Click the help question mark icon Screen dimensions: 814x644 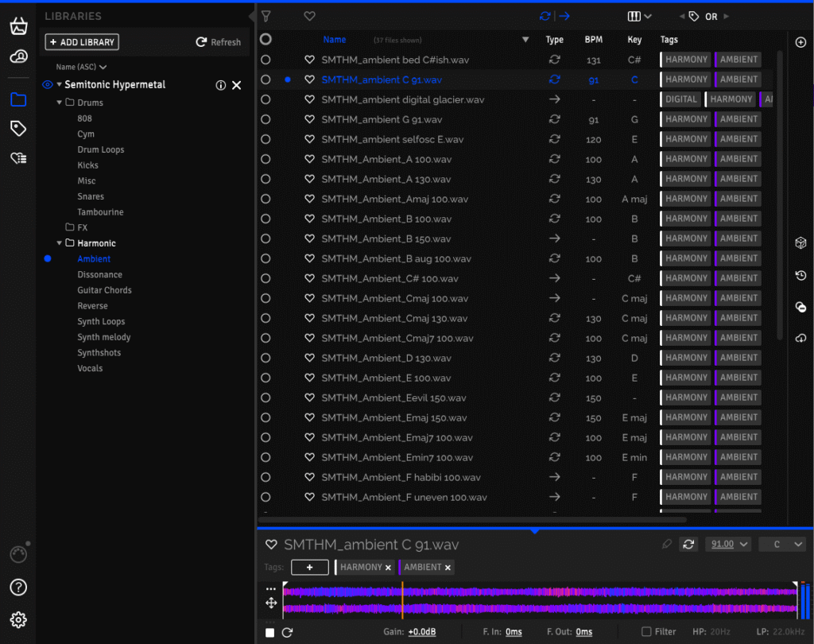pyautogui.click(x=18, y=588)
